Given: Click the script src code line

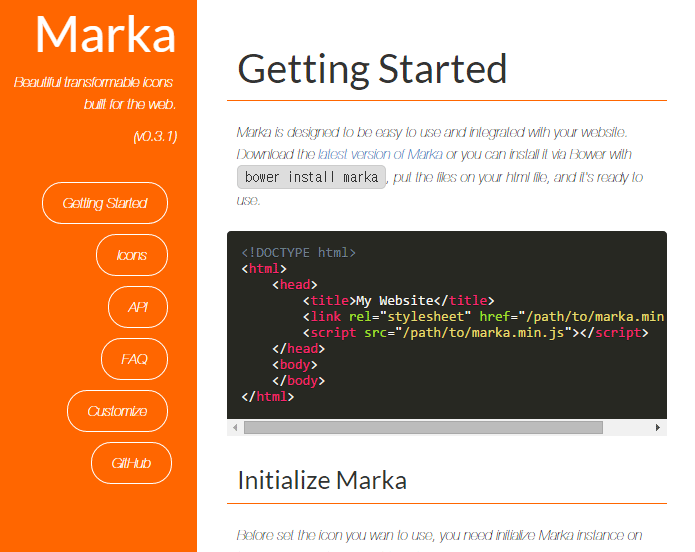Looking at the screenshot, I should tap(476, 333).
